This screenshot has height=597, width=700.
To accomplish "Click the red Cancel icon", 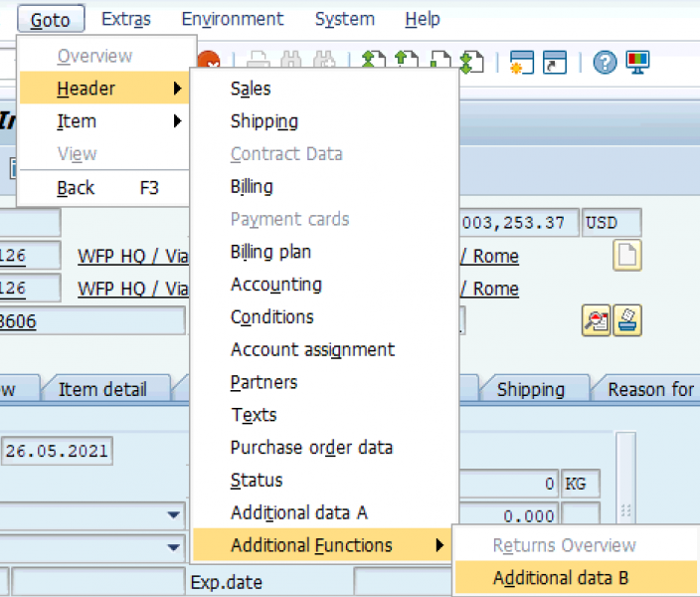I will (209, 60).
